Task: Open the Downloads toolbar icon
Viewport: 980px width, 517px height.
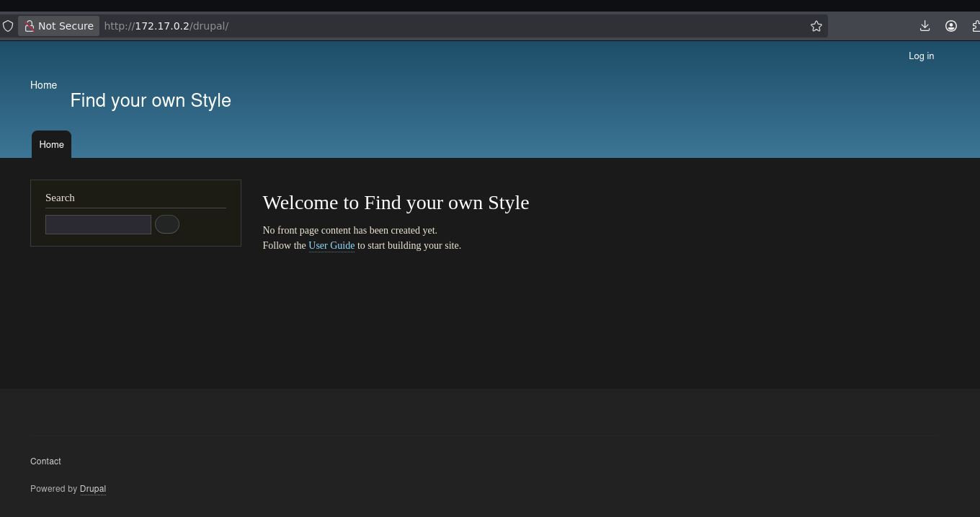Action: [x=925, y=26]
